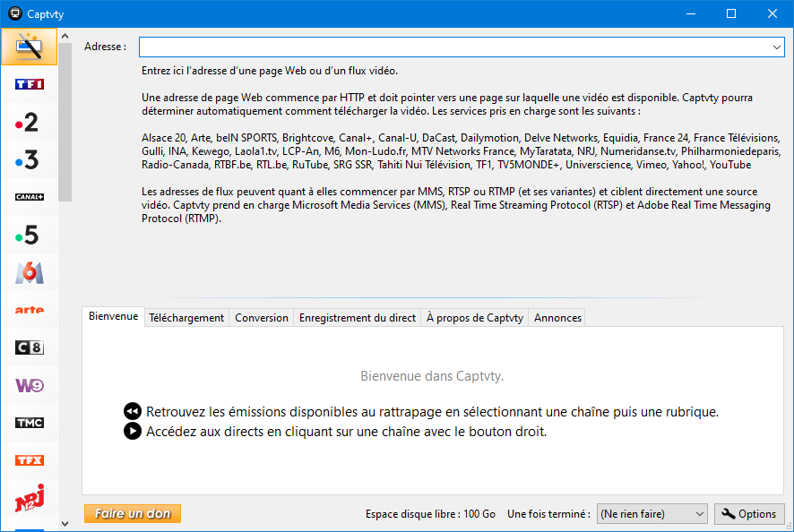Screen dimensions: 794x532
Task: Click the 'Une fois terminé :' label
Action: 549,514
